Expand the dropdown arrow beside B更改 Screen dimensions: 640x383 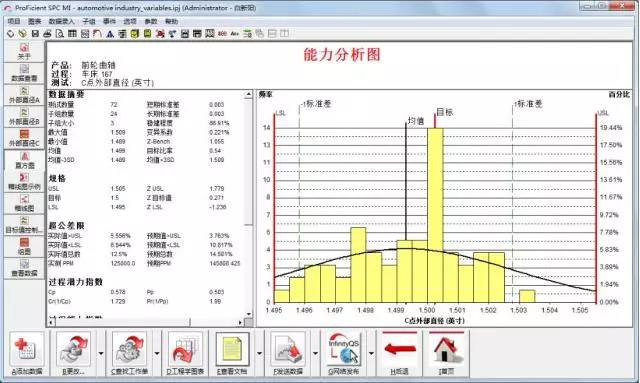point(100,353)
